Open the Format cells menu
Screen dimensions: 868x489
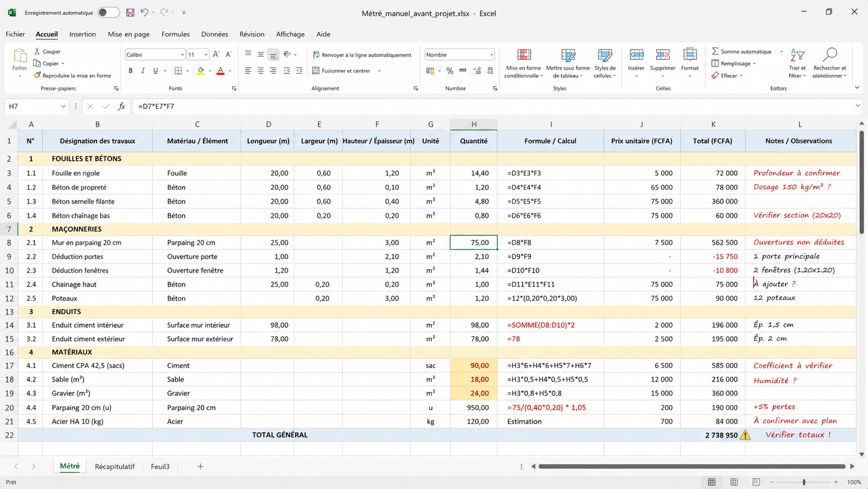tap(690, 63)
